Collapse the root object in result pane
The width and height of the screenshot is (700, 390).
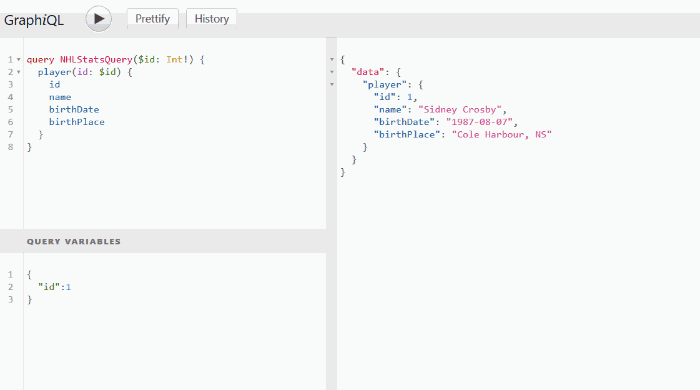332,59
